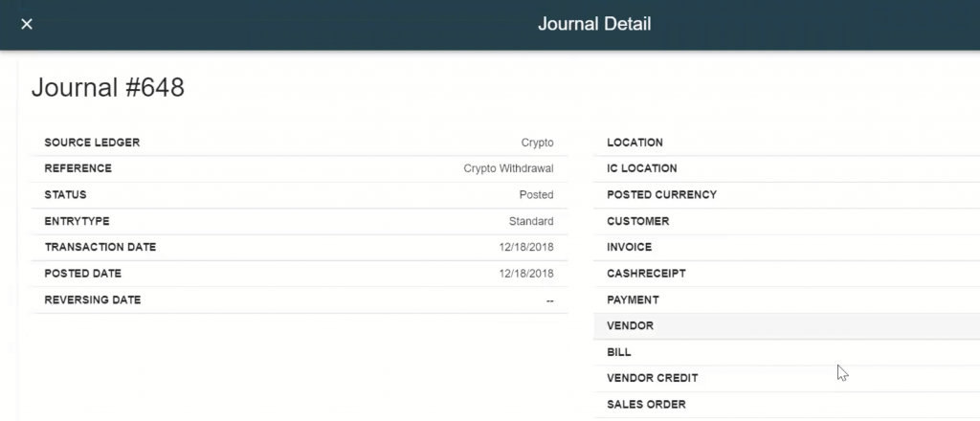Image resolution: width=980 pixels, height=421 pixels.
Task: Click the POSTED CURRENCY field label
Action: coord(662,195)
